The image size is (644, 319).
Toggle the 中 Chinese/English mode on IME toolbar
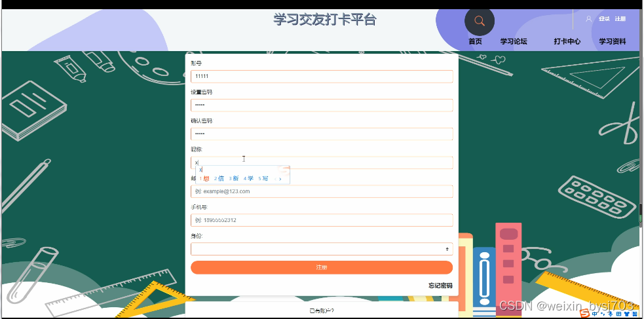(594, 314)
